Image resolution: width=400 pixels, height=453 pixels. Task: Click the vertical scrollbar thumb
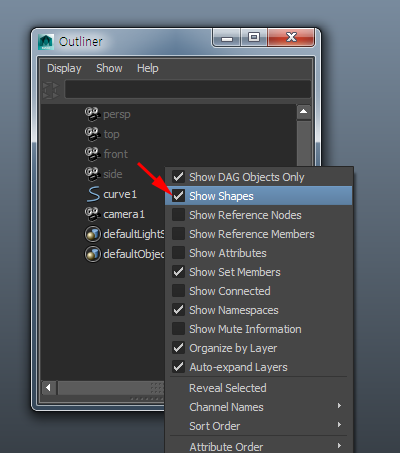pyautogui.click(x=304, y=143)
